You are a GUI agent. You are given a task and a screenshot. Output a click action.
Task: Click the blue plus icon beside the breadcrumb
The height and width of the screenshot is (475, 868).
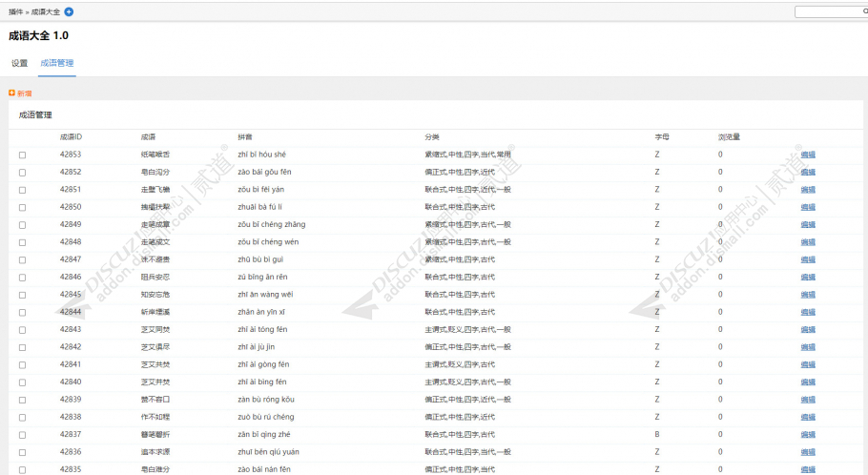tap(70, 11)
